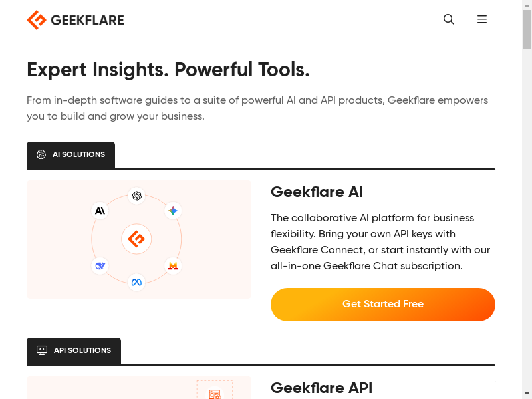Open the search magnifier icon
Viewport: 532px width, 399px height.
pos(449,19)
